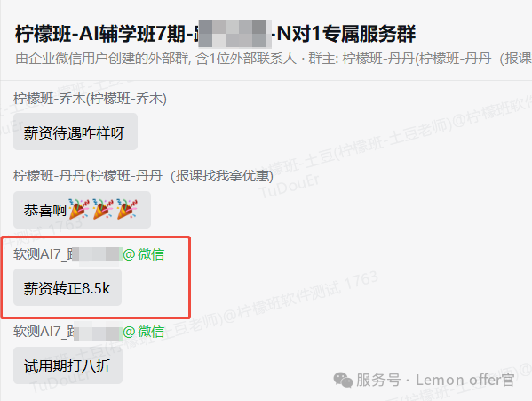Click the @微信 tag above 试用期打八折
This screenshot has height=401, width=532.
point(144,332)
